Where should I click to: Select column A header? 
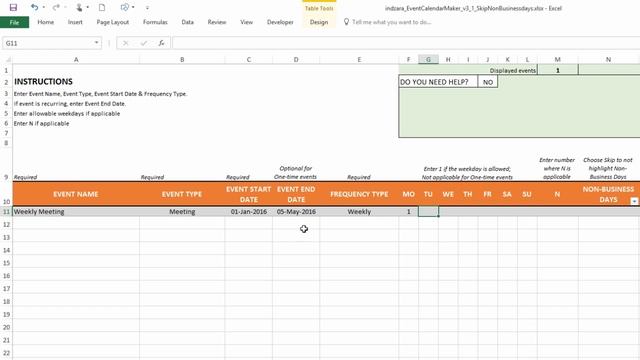(76, 60)
